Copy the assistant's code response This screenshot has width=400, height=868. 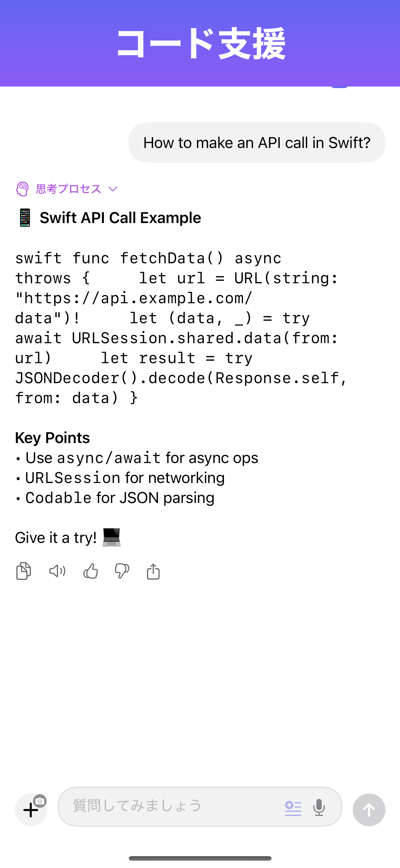(23, 571)
